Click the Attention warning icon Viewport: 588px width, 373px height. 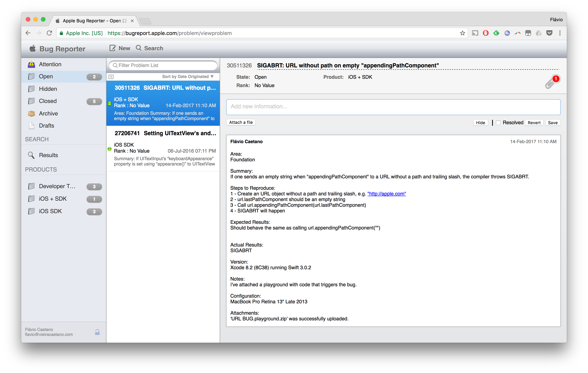click(x=31, y=64)
